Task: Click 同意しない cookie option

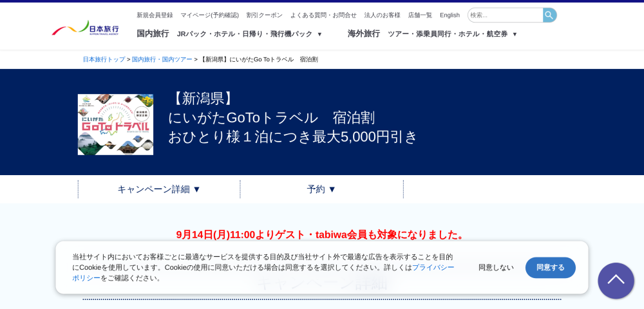Action: [496, 268]
